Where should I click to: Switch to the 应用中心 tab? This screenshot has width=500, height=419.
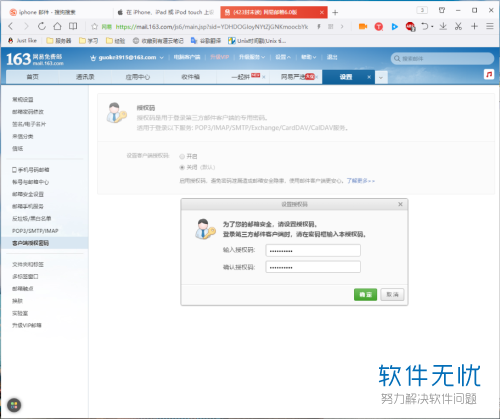coord(138,77)
